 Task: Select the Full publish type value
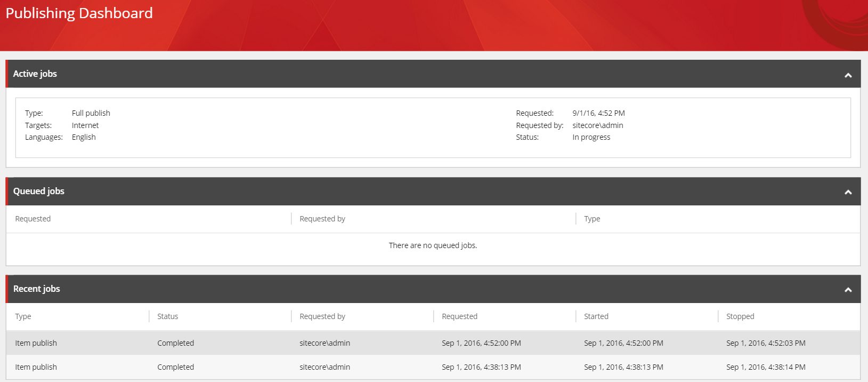tap(91, 113)
